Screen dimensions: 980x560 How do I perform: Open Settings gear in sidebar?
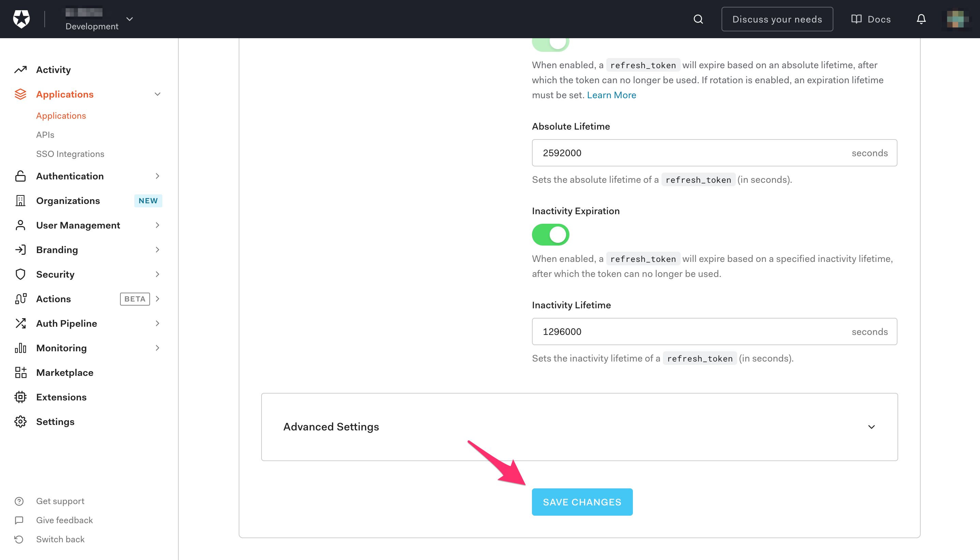coord(20,422)
